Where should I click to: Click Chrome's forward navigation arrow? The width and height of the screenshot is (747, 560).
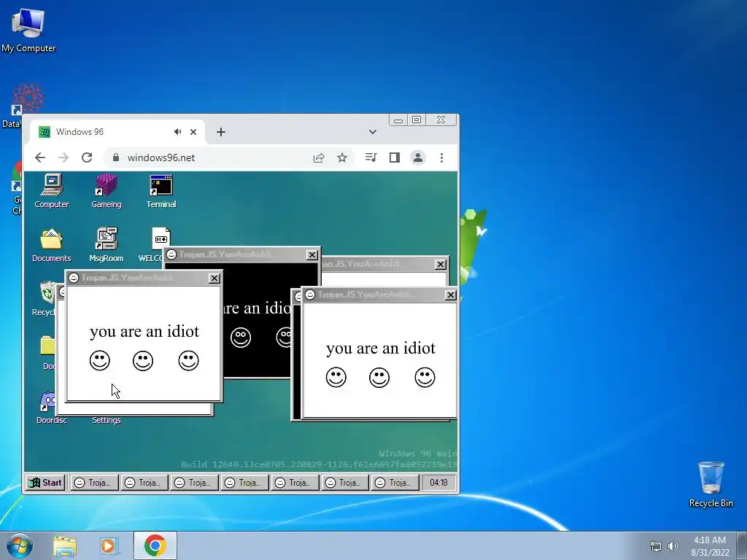pos(63,157)
